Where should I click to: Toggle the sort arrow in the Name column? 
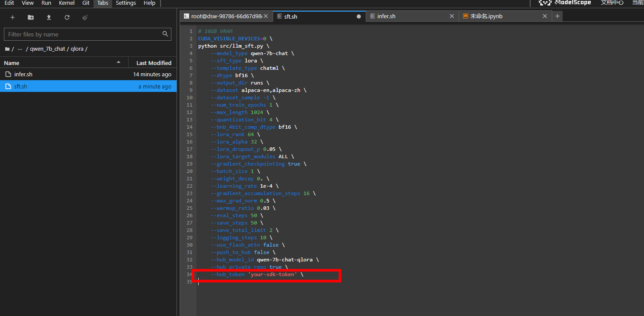[119, 62]
